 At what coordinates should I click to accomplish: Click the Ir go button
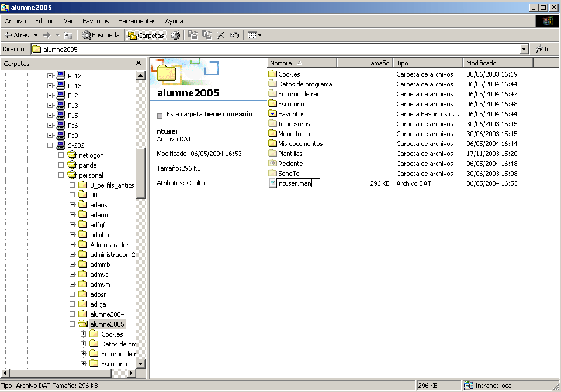pos(542,49)
